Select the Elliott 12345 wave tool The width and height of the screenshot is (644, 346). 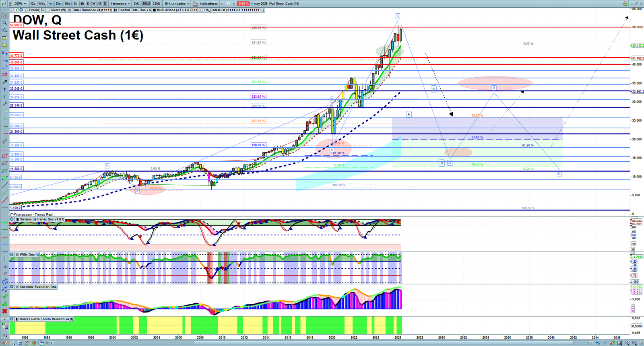click(5, 281)
